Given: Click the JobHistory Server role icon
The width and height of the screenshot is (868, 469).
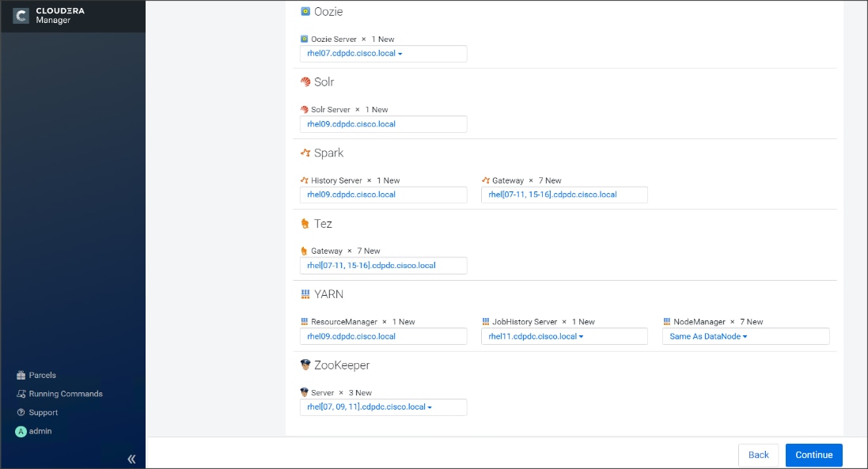Looking at the screenshot, I should [x=486, y=321].
